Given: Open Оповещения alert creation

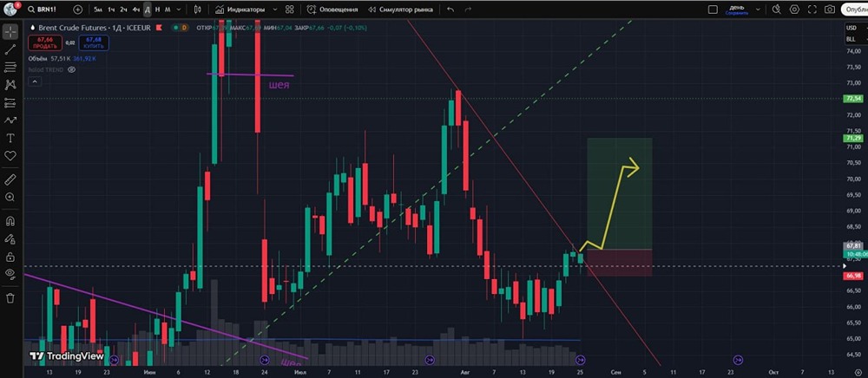Looking at the screenshot, I should tap(332, 10).
